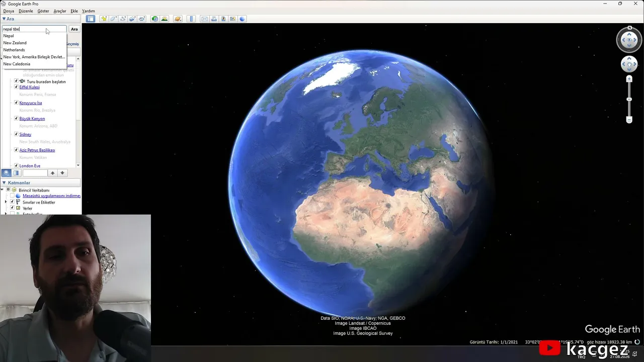Add a polygon from the toolbar
Screen dimensions: 644x362
tap(114, 19)
